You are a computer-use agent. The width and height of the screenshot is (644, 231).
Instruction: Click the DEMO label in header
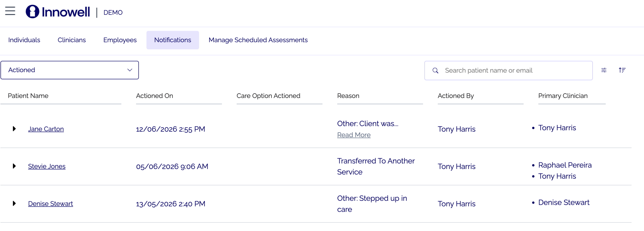coord(113,12)
